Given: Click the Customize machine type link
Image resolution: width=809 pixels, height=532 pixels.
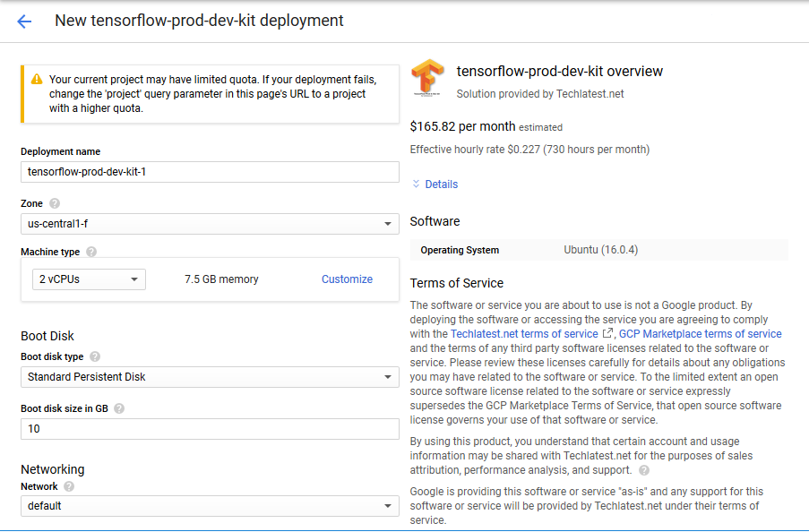Looking at the screenshot, I should (x=348, y=279).
